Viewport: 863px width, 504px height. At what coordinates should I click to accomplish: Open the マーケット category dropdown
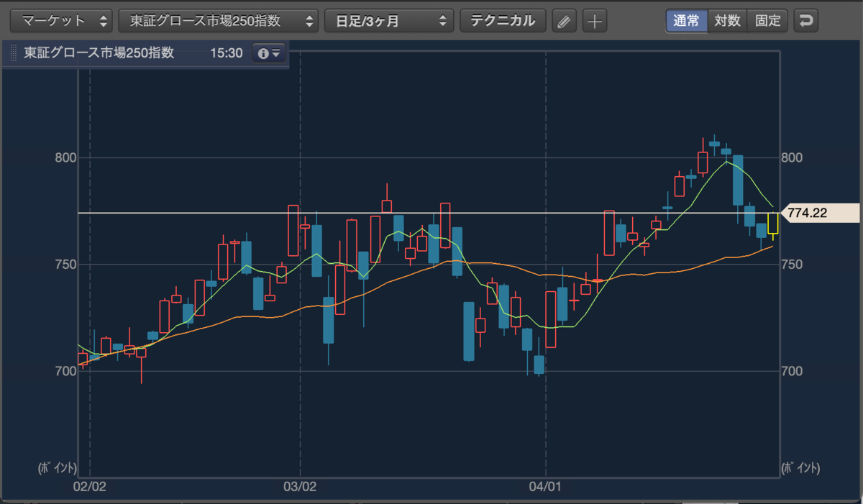coord(61,20)
